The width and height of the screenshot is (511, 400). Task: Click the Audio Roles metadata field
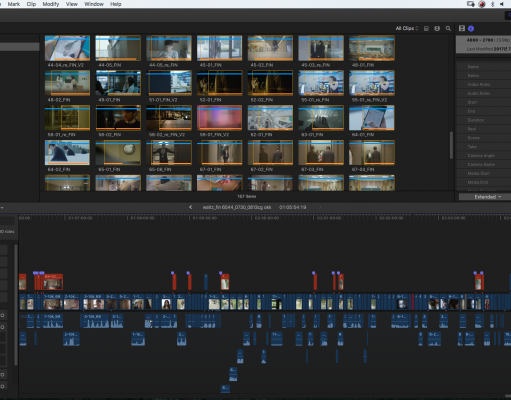[484, 93]
